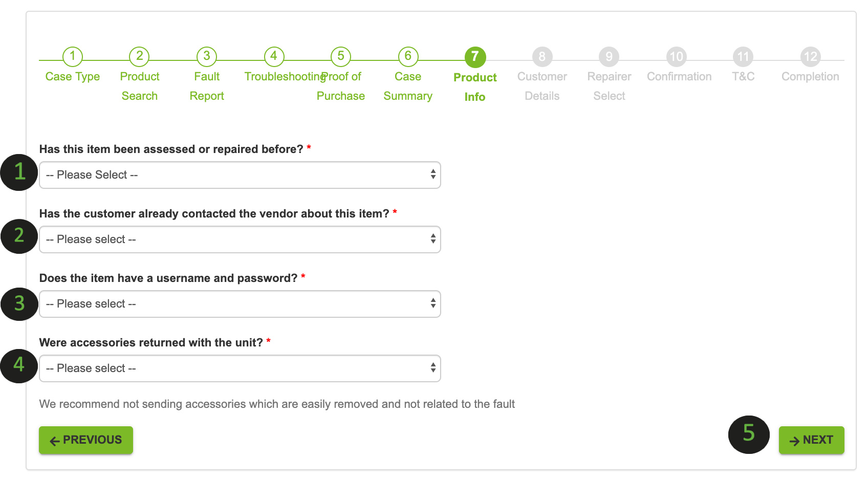Jump to step 5 Proof of Purchase circle
Screen dimensions: 868x480
pyautogui.click(x=341, y=56)
